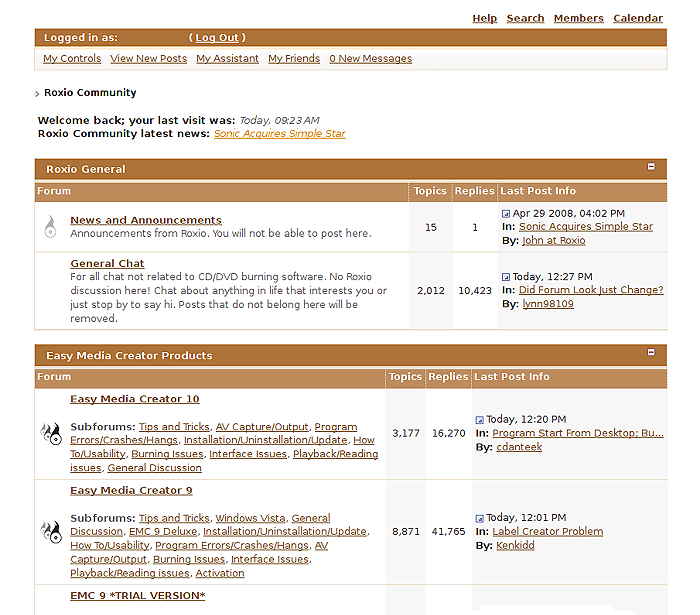The height and width of the screenshot is (615, 700).
Task: Open the Members list
Action: pos(579,18)
